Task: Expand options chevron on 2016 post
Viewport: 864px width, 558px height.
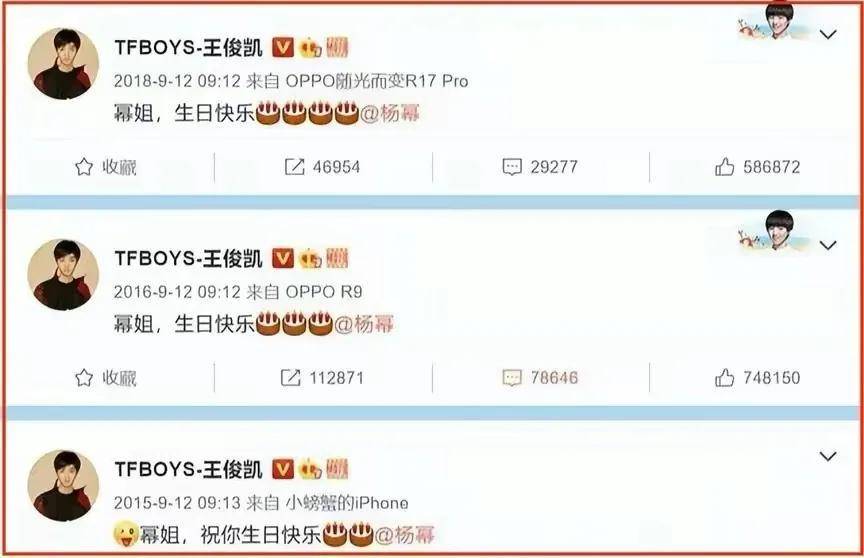Action: coord(828,245)
